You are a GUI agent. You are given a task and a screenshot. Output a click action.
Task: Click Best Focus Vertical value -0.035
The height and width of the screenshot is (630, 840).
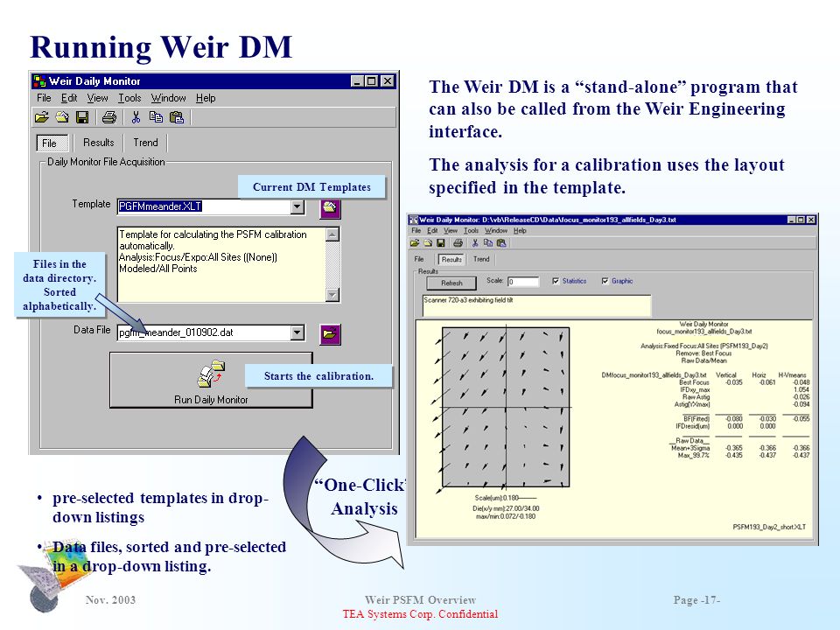733,382
